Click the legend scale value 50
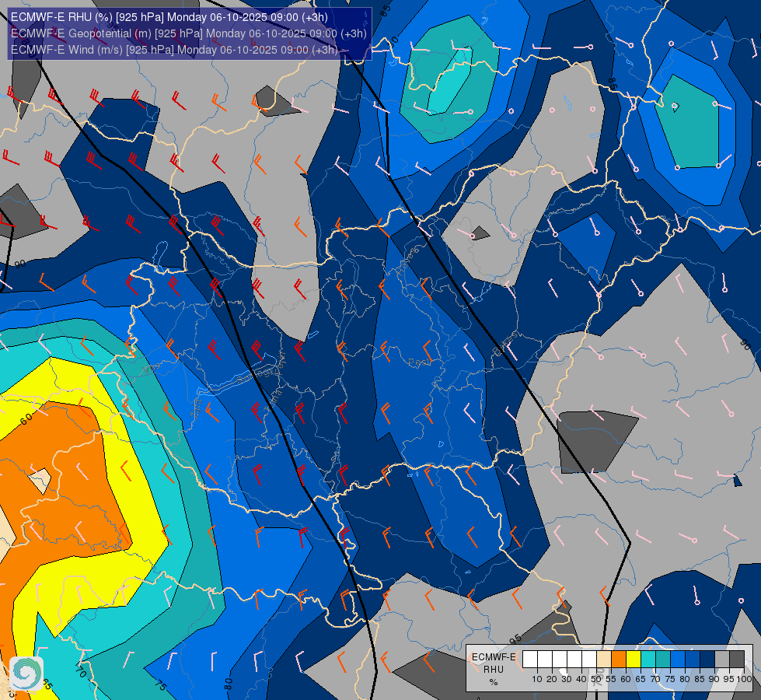Screen dimensions: 761x700 pos(596,679)
